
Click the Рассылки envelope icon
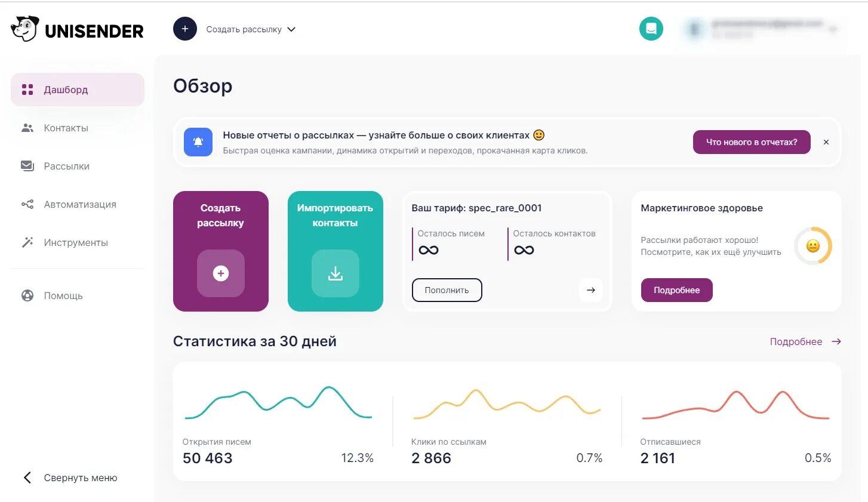(27, 166)
